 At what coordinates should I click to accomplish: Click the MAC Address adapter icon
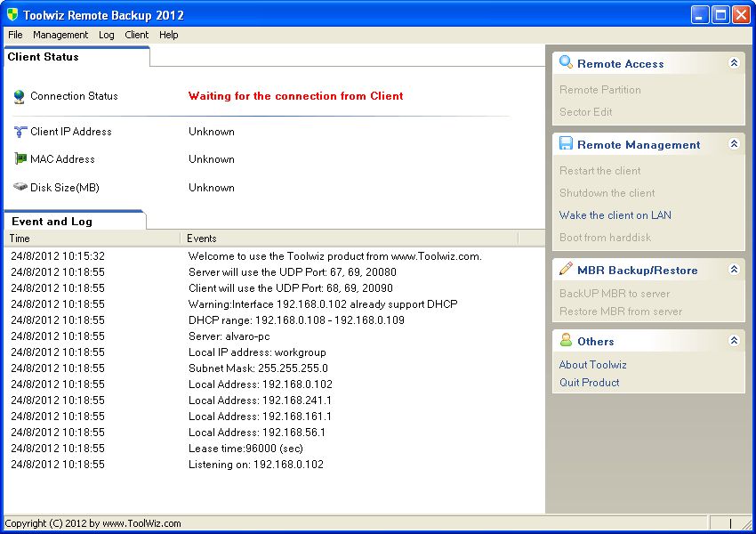coord(19,158)
